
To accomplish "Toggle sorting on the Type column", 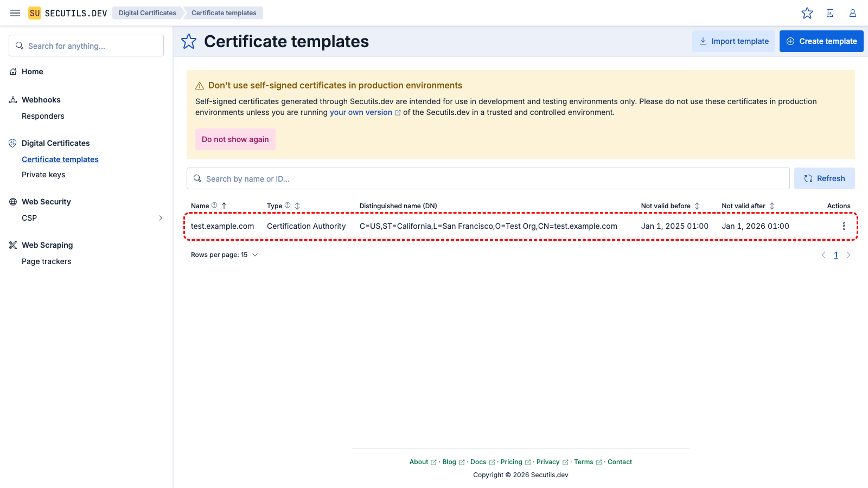I will coord(297,206).
